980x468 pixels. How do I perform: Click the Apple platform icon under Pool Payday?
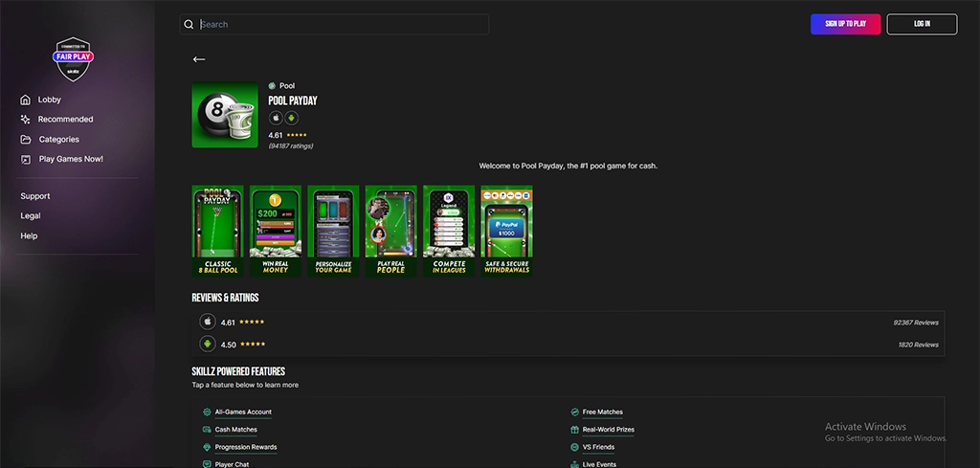pos(276,118)
